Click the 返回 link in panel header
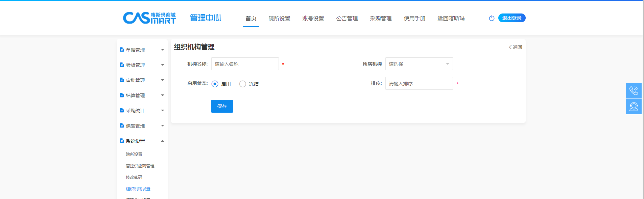The width and height of the screenshot is (644, 199). pyautogui.click(x=516, y=47)
